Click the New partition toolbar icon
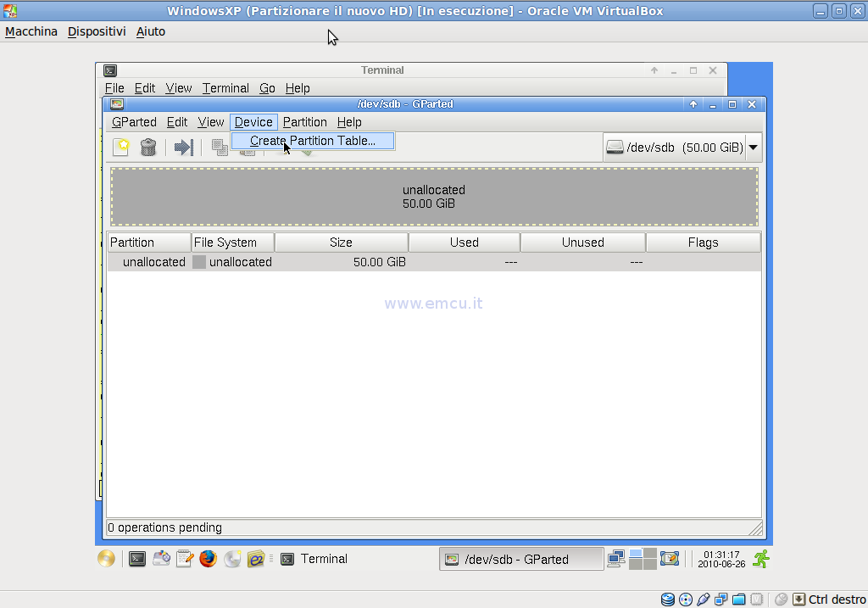The image size is (868, 608). 120,147
